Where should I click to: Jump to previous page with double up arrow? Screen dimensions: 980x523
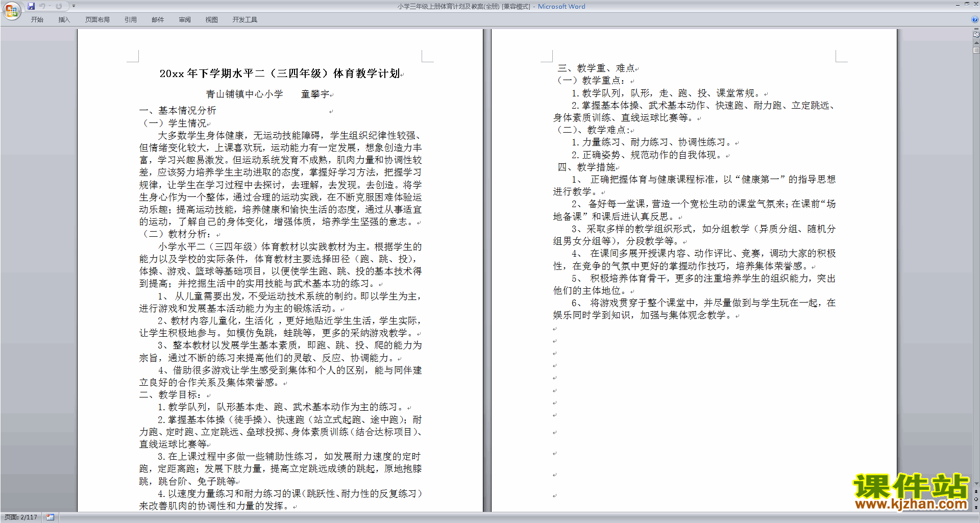[976, 491]
